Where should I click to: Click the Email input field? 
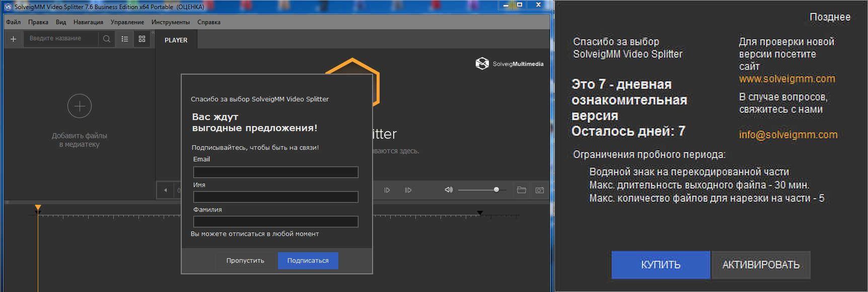click(x=275, y=172)
